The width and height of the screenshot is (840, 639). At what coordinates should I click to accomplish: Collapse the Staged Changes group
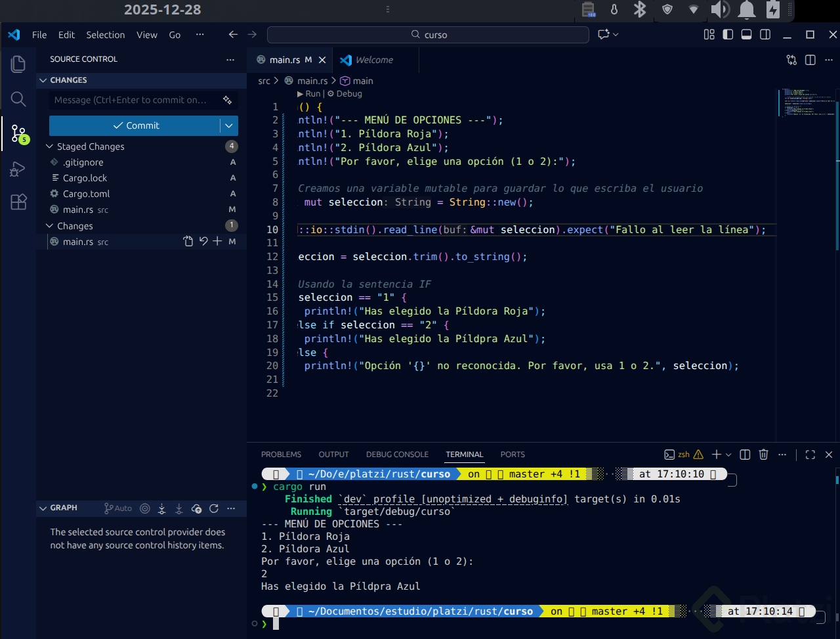(49, 146)
